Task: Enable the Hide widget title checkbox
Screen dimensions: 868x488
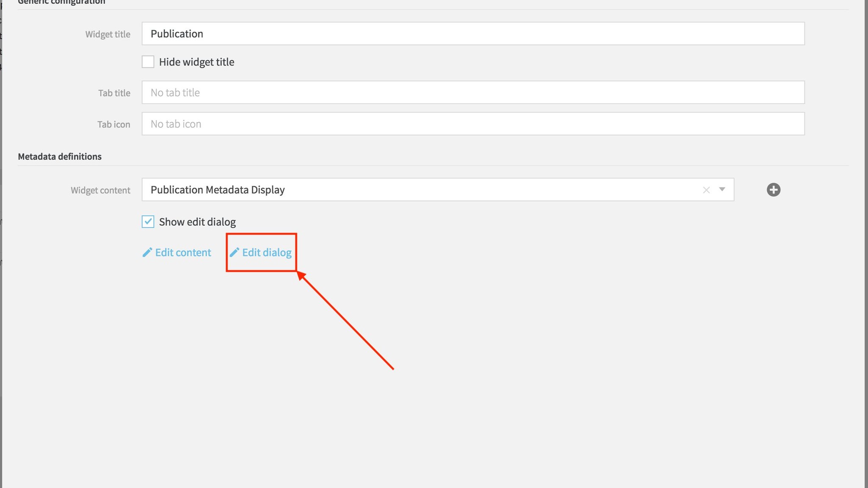Action: pyautogui.click(x=148, y=62)
